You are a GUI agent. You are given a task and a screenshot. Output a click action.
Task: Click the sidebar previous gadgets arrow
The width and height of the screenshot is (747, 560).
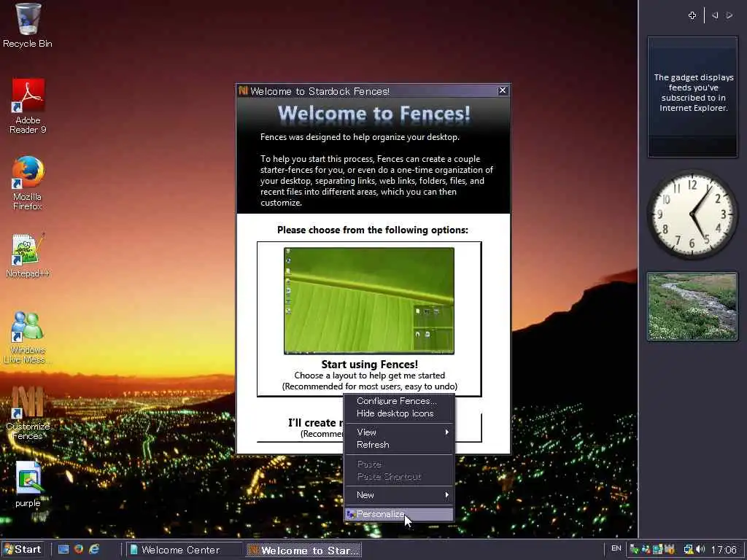point(715,16)
